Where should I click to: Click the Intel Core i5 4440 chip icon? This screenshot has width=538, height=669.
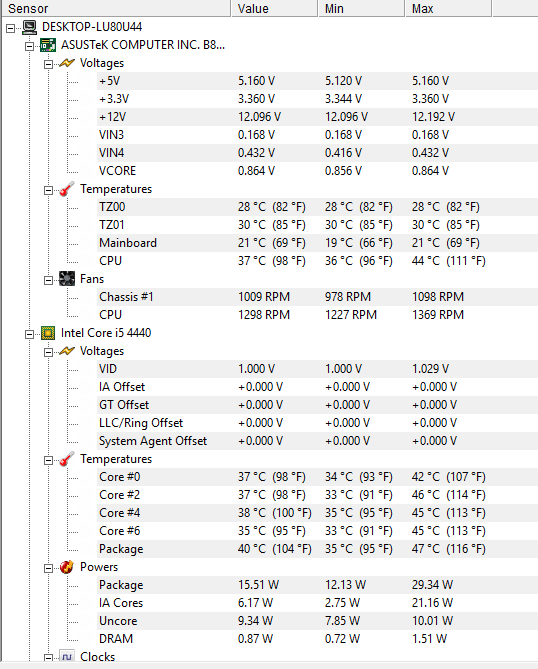click(x=48, y=333)
